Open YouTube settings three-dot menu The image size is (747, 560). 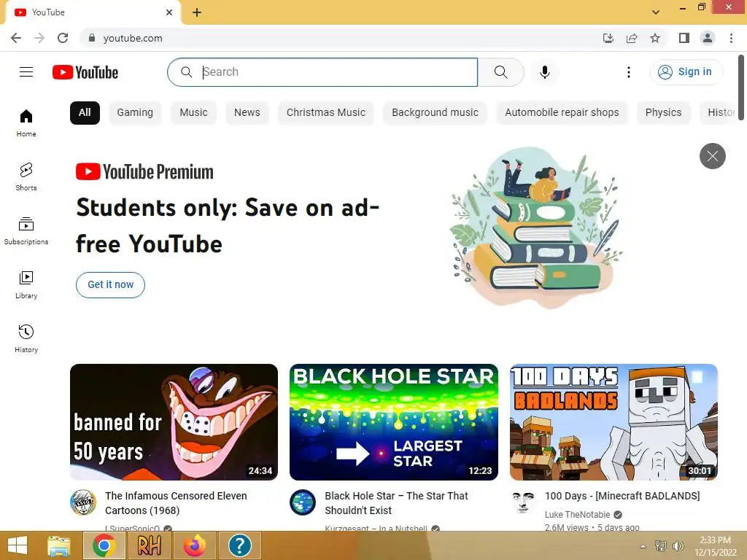coord(629,72)
